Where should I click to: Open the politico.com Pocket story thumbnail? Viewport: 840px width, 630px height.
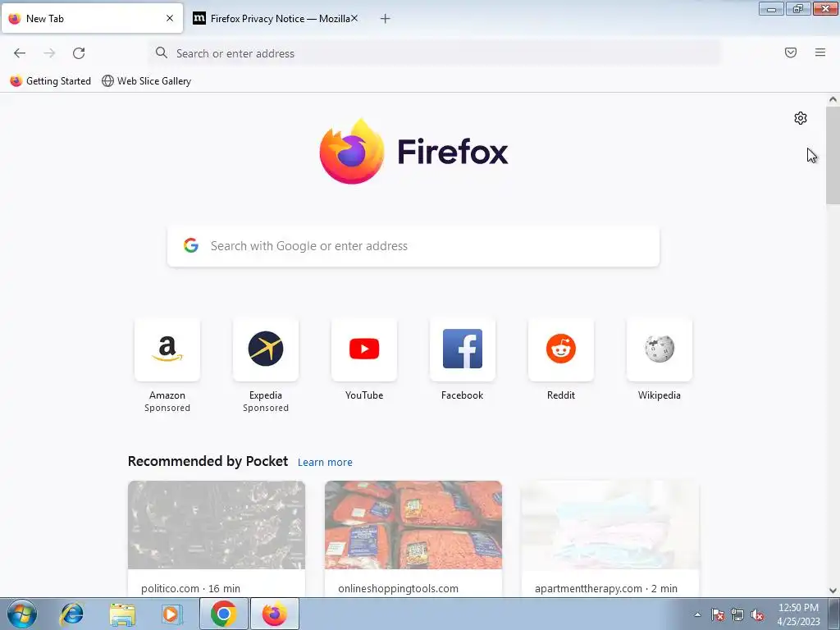(217, 525)
